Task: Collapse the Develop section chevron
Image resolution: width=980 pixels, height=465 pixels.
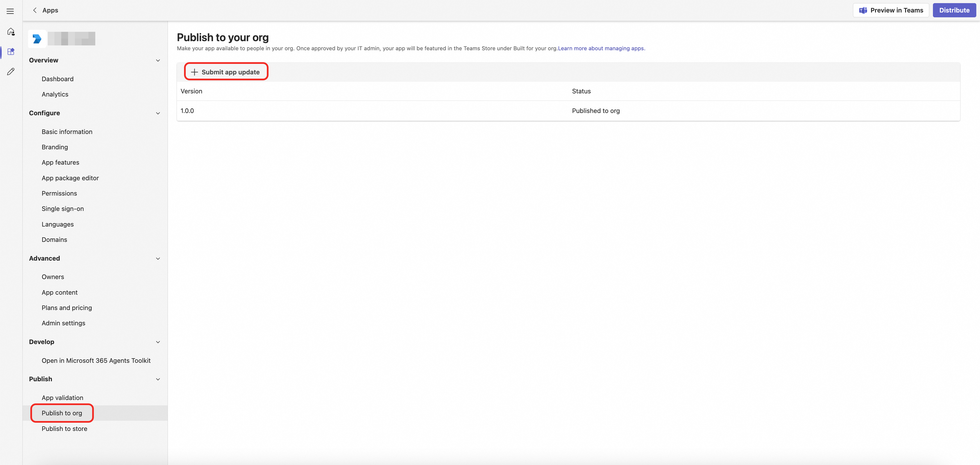Action: click(158, 342)
